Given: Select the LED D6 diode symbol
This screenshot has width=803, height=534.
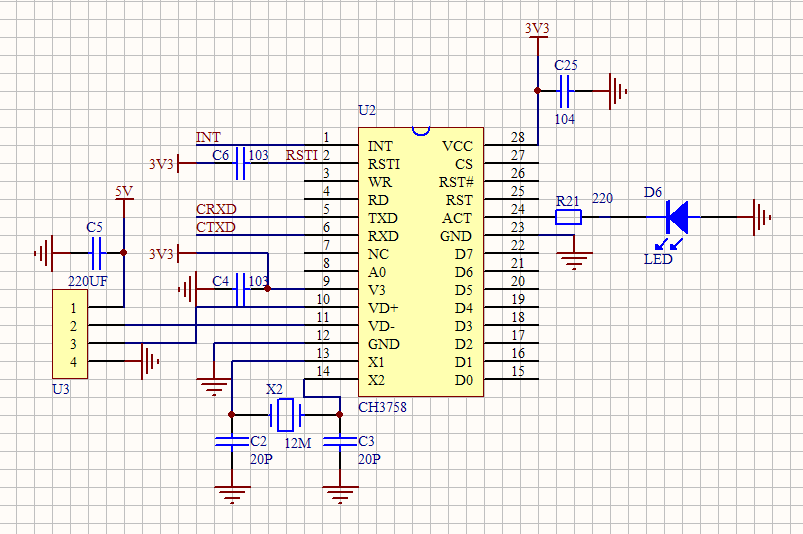Looking at the screenshot, I should [677, 216].
